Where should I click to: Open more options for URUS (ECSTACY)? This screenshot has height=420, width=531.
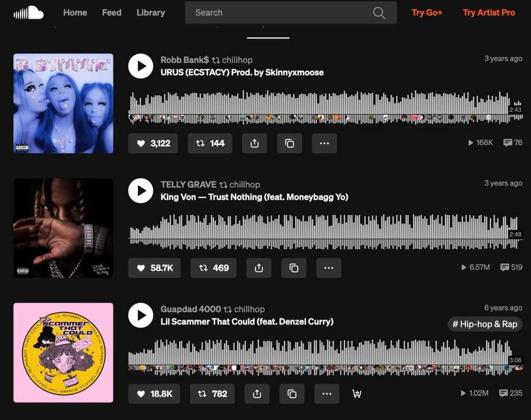pyautogui.click(x=324, y=143)
